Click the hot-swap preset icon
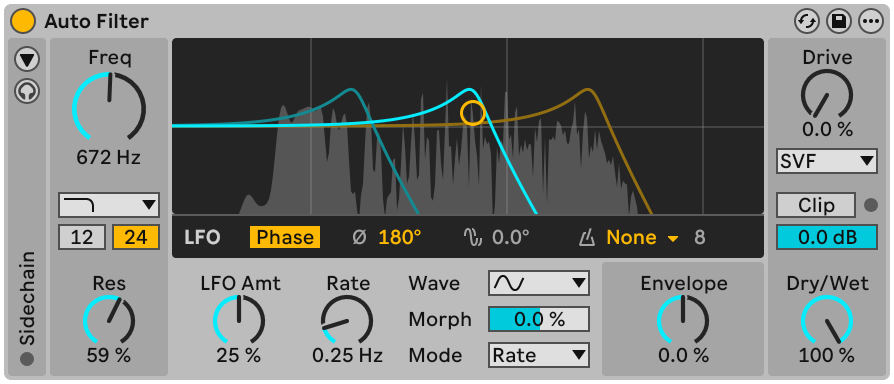Image resolution: width=894 pixels, height=384 pixels. (x=806, y=22)
